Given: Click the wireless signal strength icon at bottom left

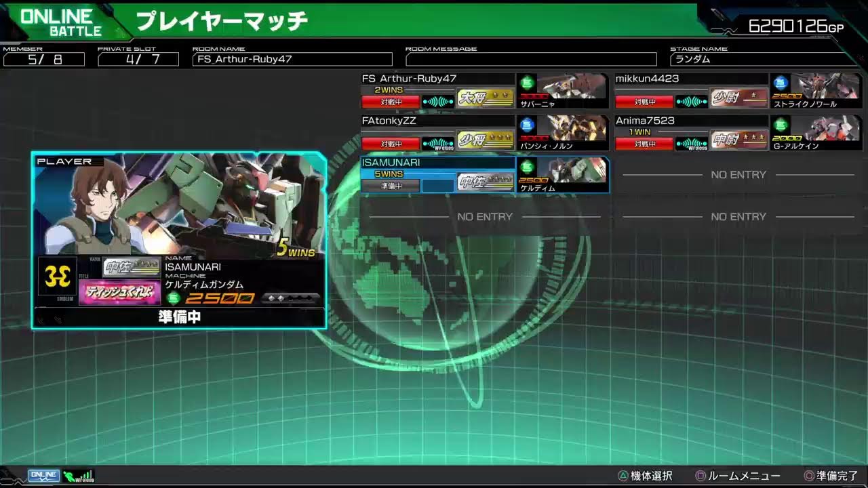Looking at the screenshot, I should (x=79, y=476).
